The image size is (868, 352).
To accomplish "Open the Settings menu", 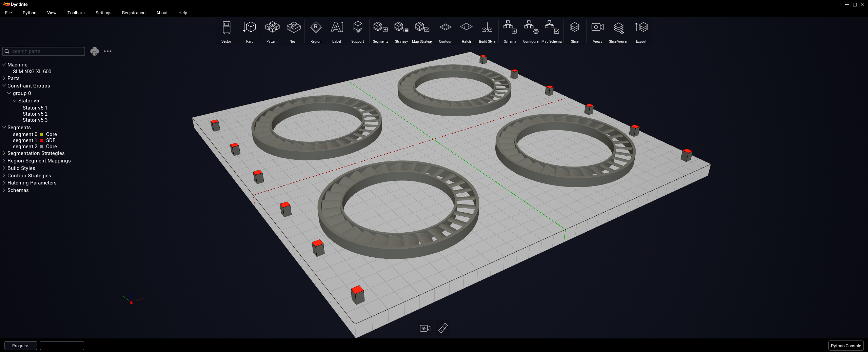I will 103,13.
